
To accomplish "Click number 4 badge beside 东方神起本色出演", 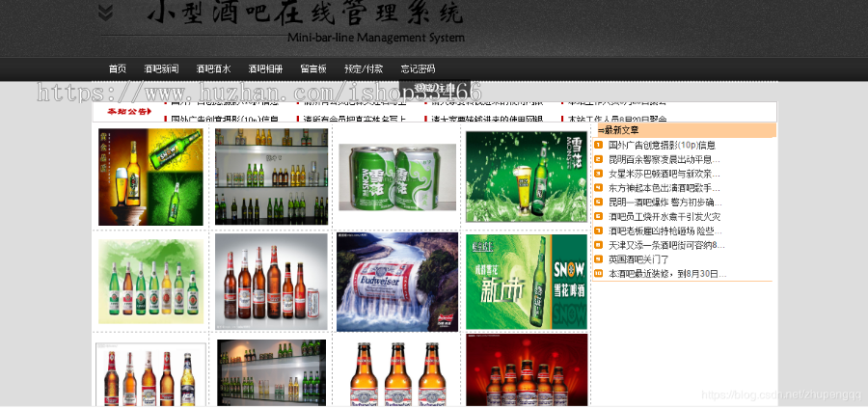I will (x=598, y=188).
